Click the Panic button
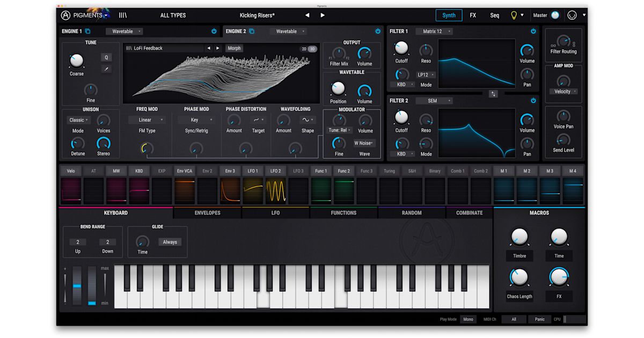This screenshot has width=644, height=338. coord(540,319)
